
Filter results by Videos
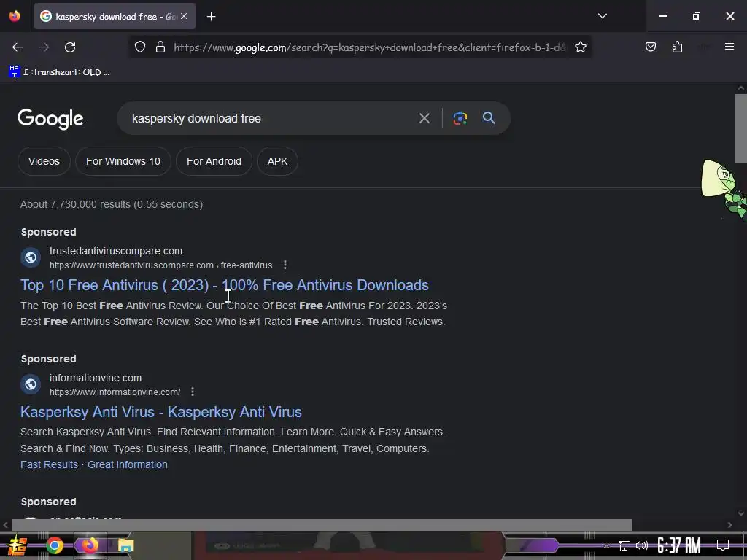tap(44, 161)
